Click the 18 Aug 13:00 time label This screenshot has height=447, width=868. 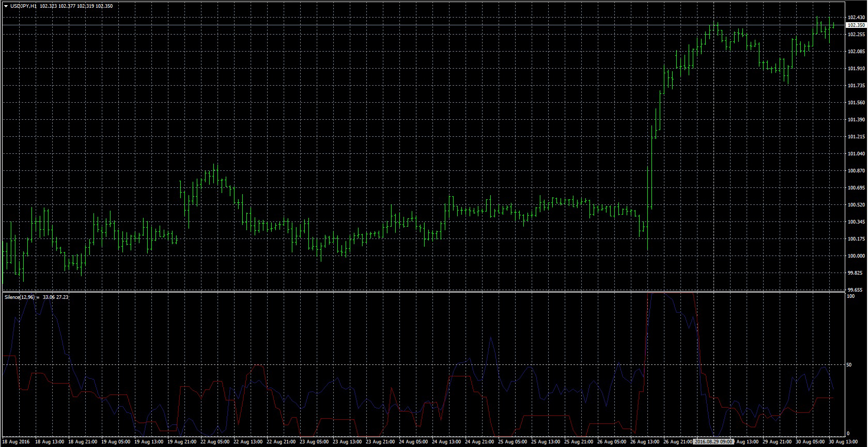point(50,442)
